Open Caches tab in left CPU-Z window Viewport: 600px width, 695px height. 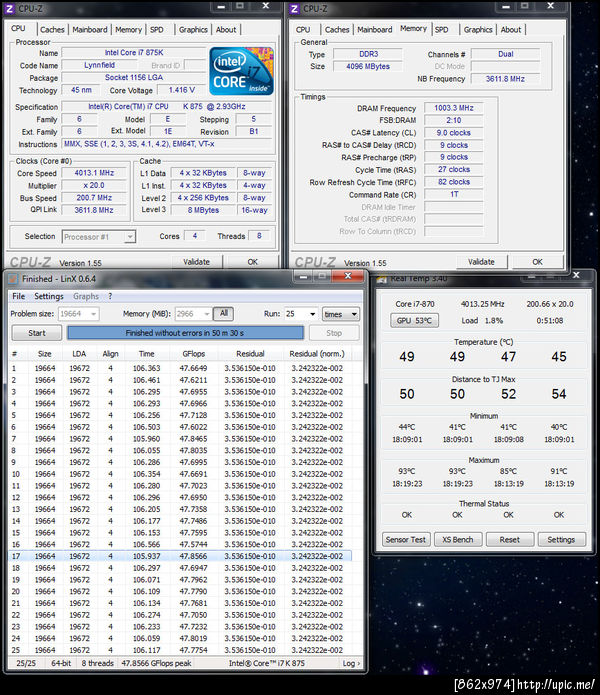coord(52,30)
